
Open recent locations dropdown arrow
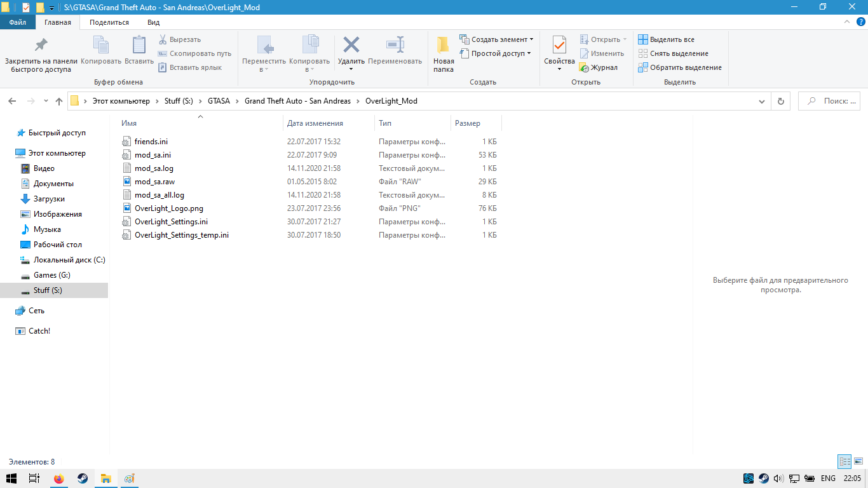click(46, 101)
